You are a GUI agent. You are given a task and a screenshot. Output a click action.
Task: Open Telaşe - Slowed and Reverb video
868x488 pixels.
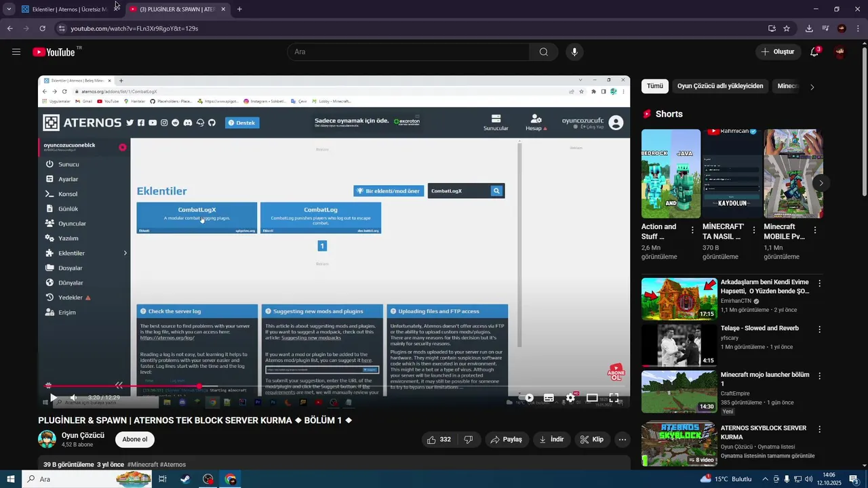[x=679, y=345]
